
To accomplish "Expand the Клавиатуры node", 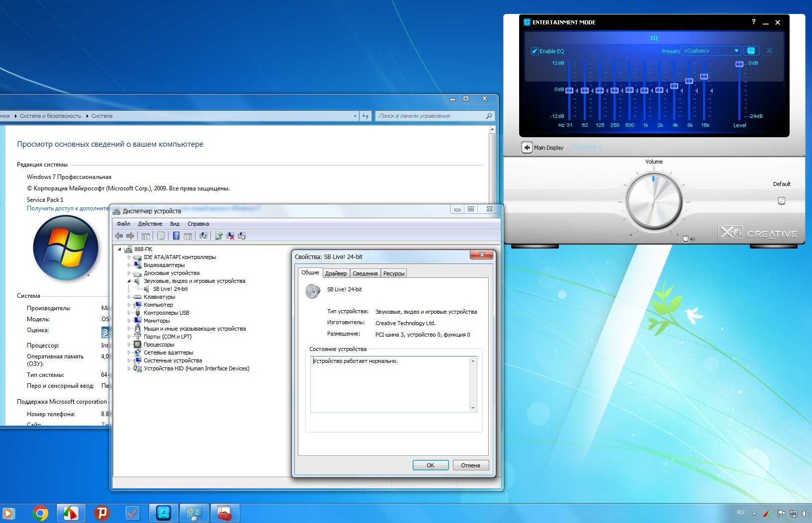I will pos(129,297).
